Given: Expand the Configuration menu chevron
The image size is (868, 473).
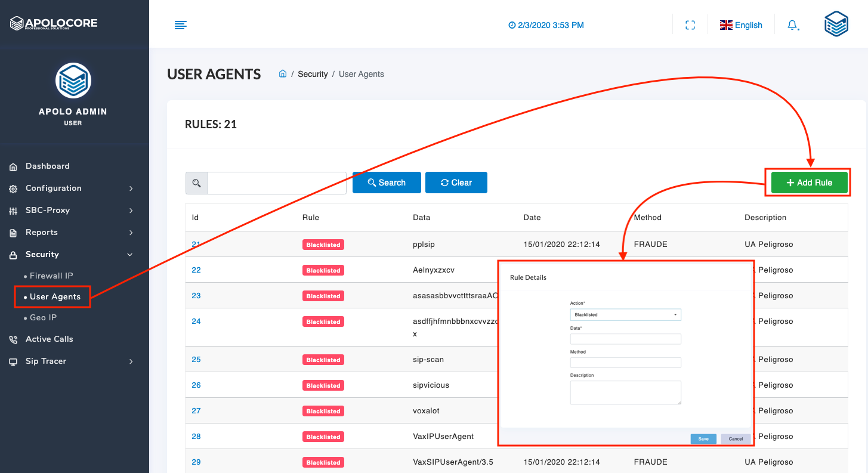Looking at the screenshot, I should click(x=131, y=188).
